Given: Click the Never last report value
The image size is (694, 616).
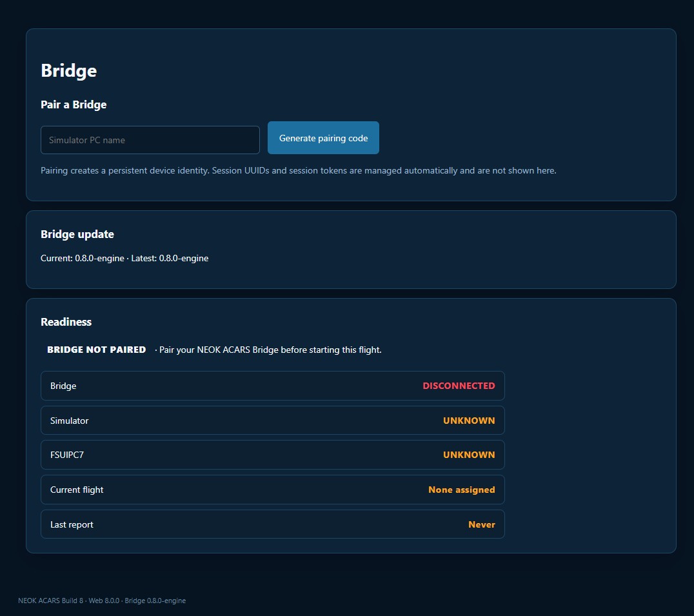Looking at the screenshot, I should 482,524.
